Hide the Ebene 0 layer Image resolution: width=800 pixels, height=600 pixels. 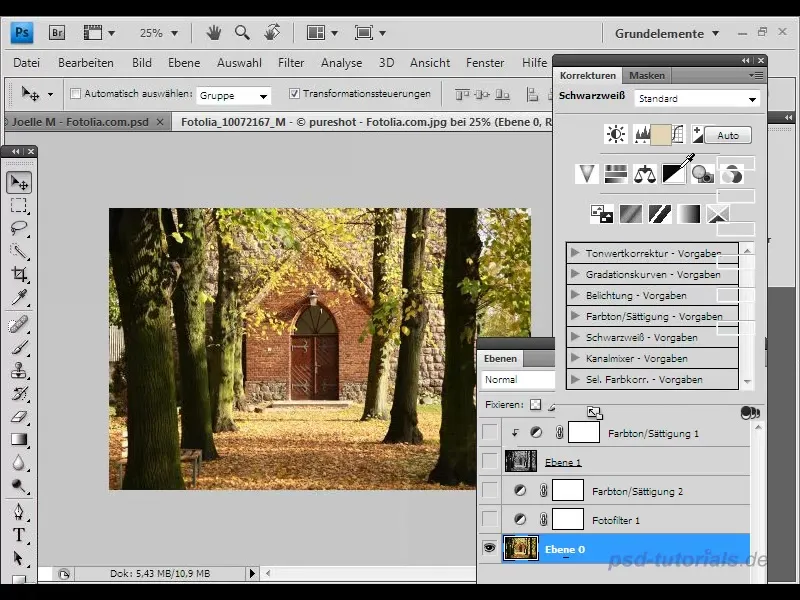point(489,548)
